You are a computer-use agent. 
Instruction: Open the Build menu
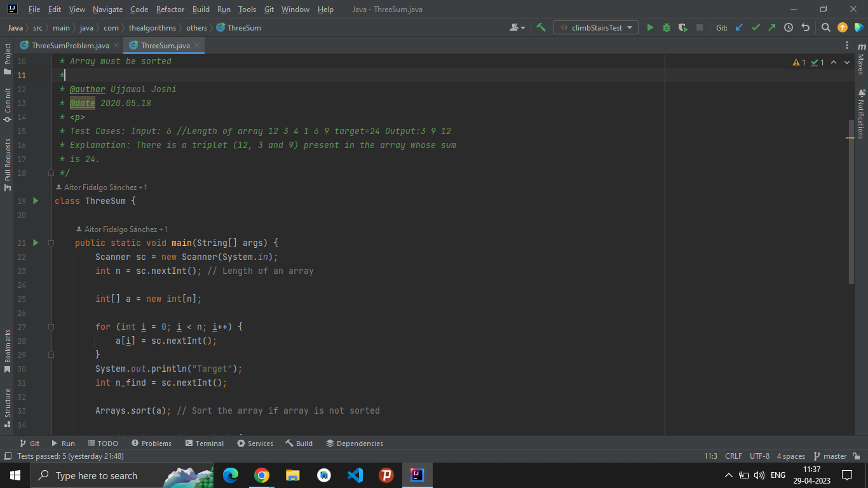click(201, 10)
